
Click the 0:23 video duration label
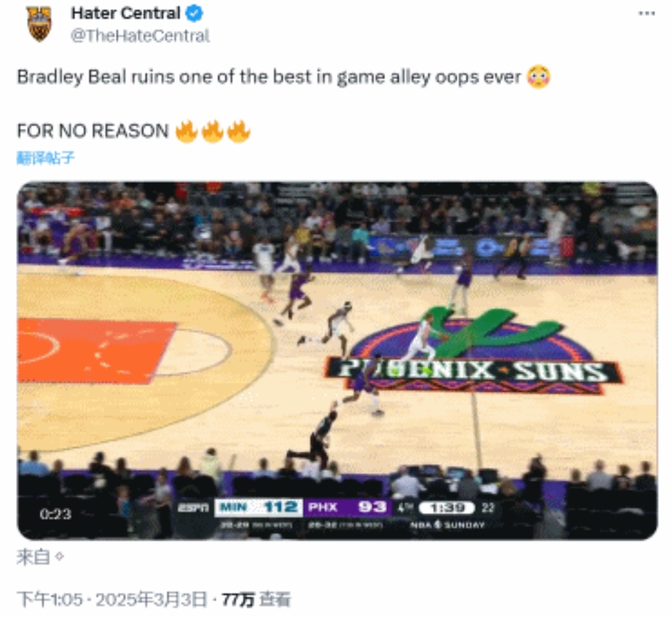[55, 513]
